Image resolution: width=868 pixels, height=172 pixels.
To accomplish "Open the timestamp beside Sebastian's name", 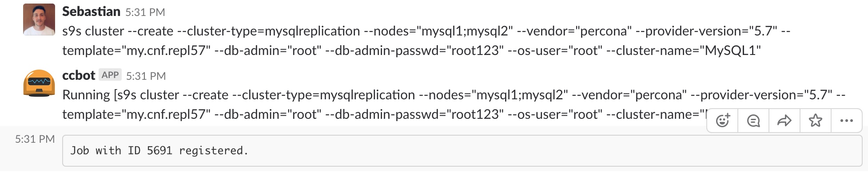I will click(x=145, y=12).
